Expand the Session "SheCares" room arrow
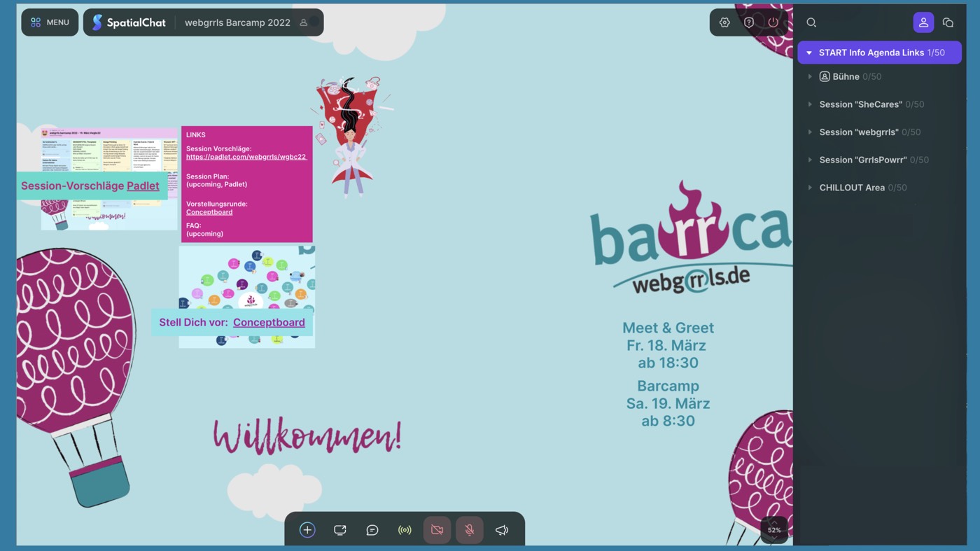Image resolution: width=980 pixels, height=551 pixels. coord(810,104)
